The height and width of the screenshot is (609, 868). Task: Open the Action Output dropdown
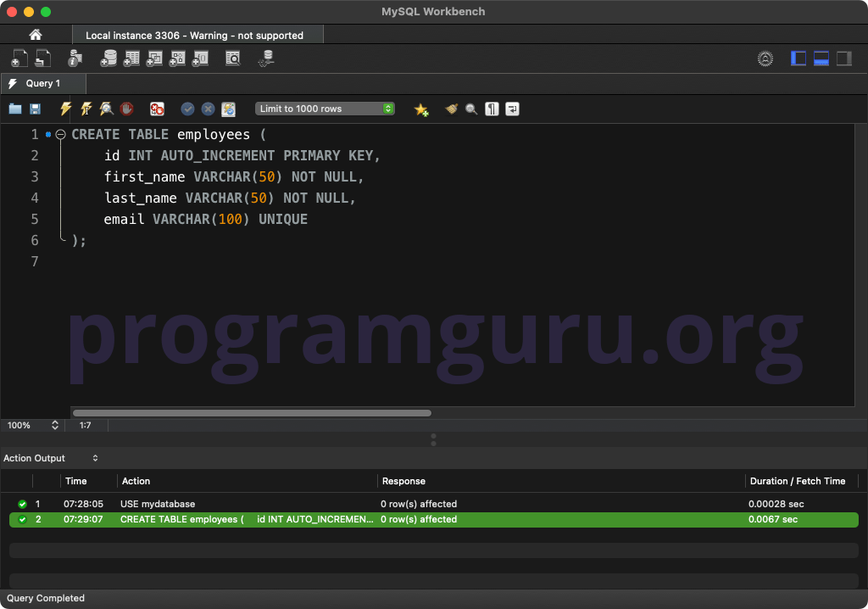point(50,458)
